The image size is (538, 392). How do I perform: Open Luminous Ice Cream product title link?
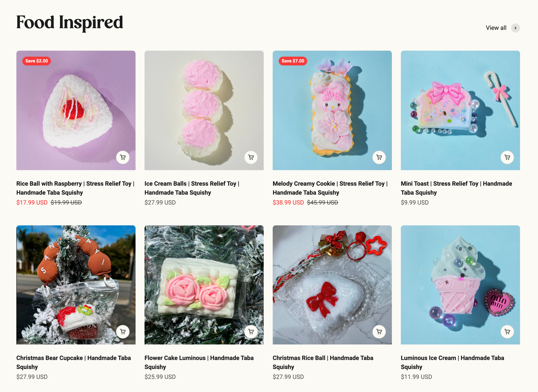[x=452, y=362]
